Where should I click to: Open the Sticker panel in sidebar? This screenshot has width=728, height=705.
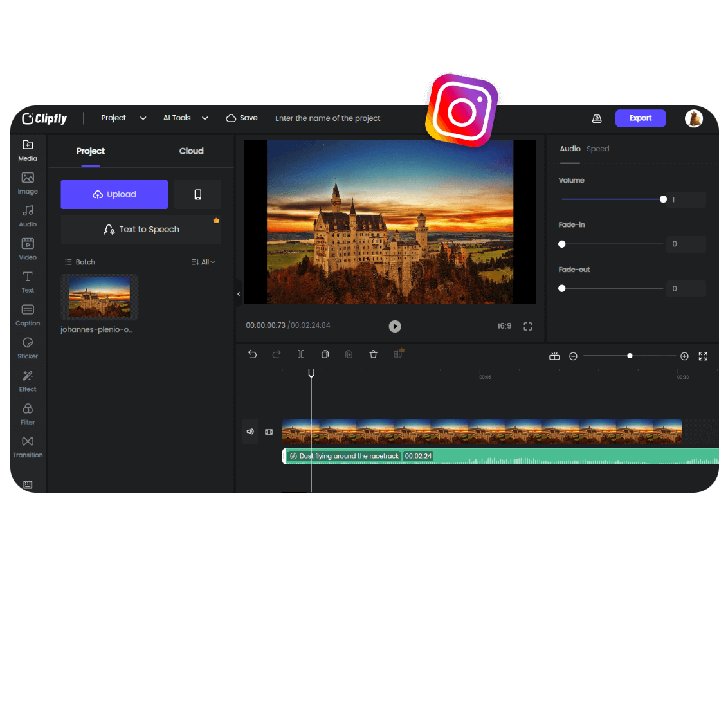click(x=28, y=347)
